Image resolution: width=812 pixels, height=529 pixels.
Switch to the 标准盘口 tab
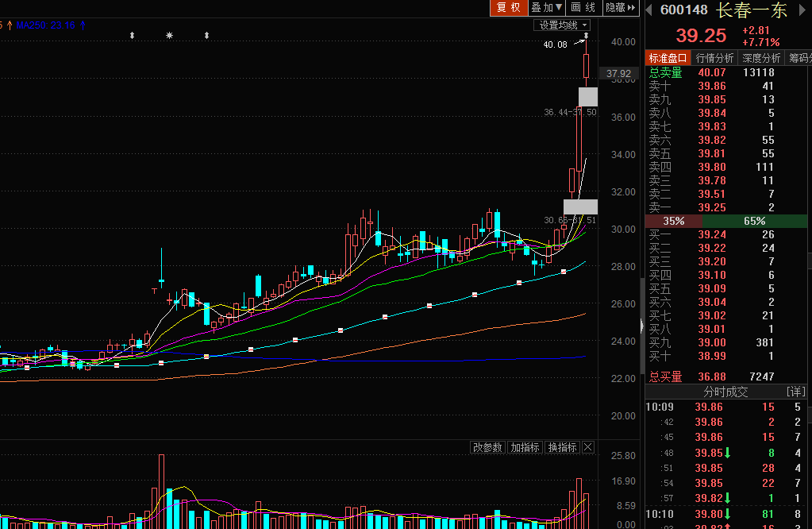[668, 58]
